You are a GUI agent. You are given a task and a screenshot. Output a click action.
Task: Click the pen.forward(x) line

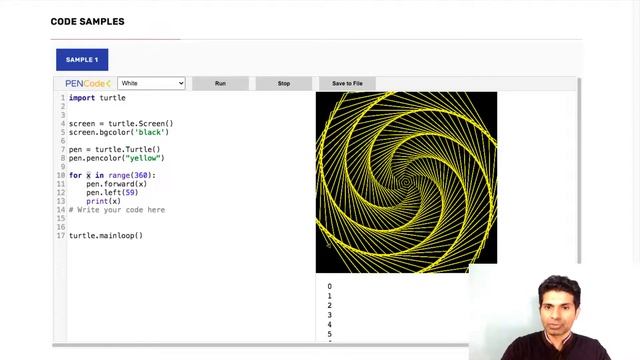116,184
